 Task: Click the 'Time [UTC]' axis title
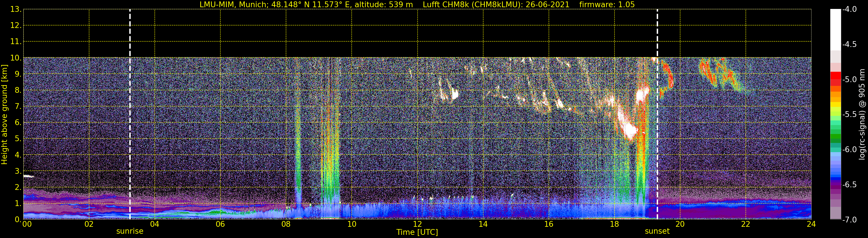click(x=417, y=232)
